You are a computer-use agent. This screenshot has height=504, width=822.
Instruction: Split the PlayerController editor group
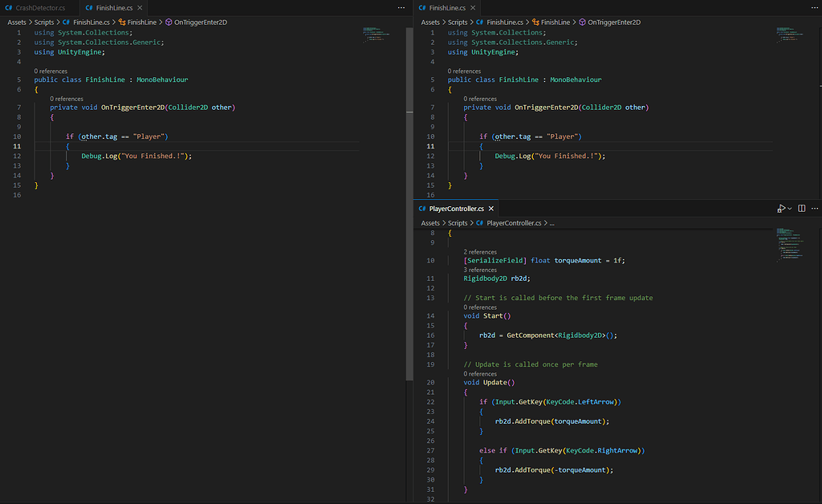(800, 208)
